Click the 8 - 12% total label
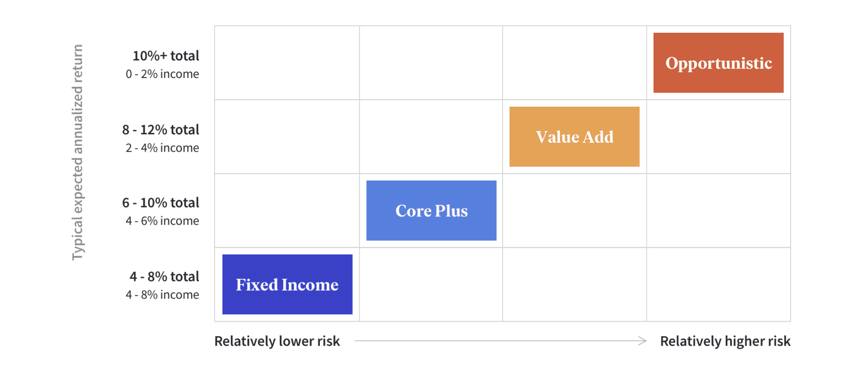The image size is (868, 382). [x=160, y=130]
